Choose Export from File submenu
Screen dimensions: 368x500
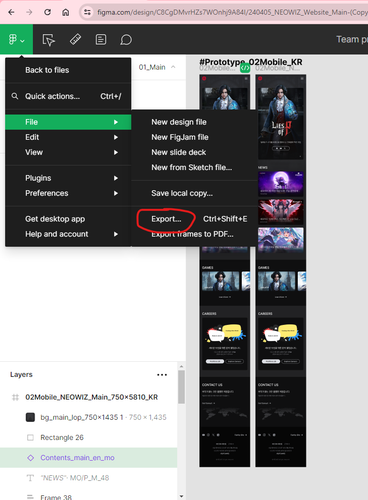click(x=194, y=219)
